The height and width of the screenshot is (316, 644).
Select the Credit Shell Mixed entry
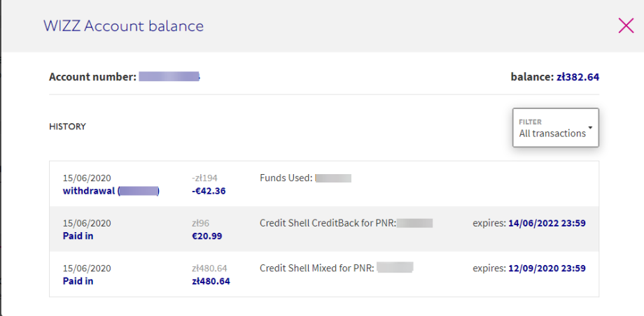[x=317, y=268]
